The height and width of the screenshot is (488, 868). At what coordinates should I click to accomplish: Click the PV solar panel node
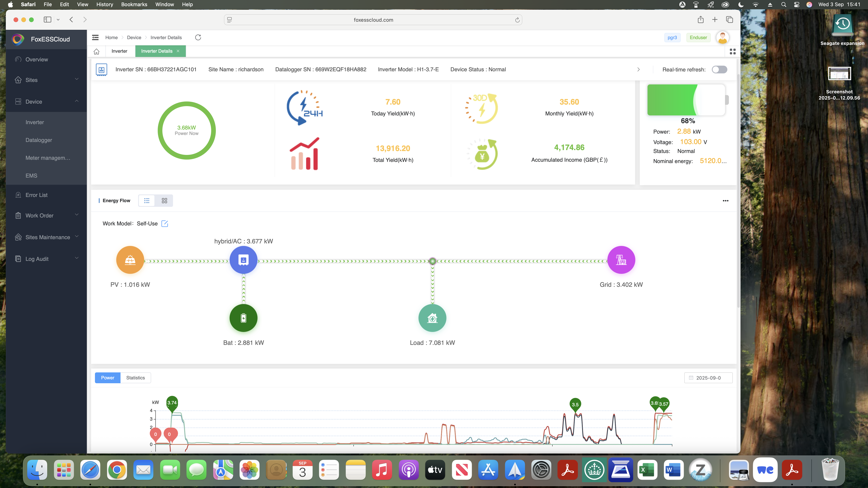point(130,260)
